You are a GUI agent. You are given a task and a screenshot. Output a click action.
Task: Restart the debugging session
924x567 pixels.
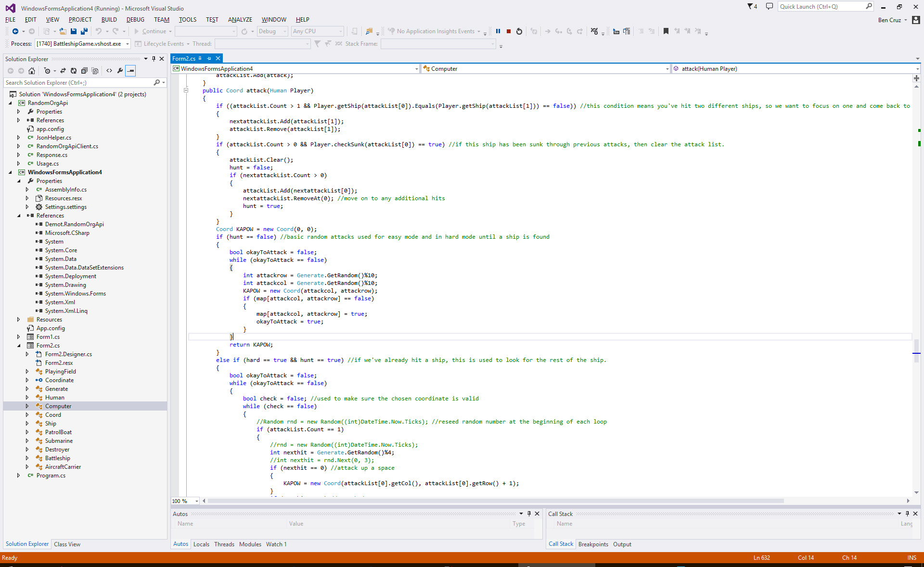[519, 31]
